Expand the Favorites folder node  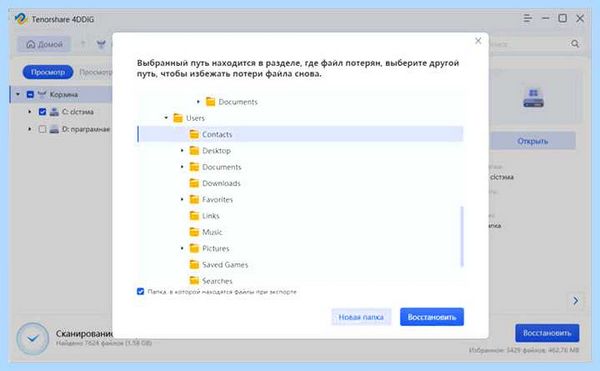click(182, 199)
